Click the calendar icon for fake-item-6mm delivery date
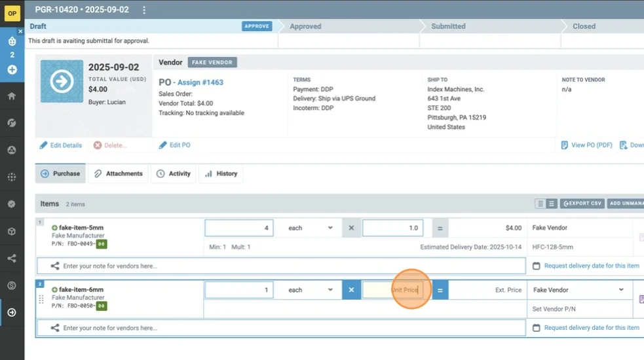The image size is (644, 360). coord(536,328)
